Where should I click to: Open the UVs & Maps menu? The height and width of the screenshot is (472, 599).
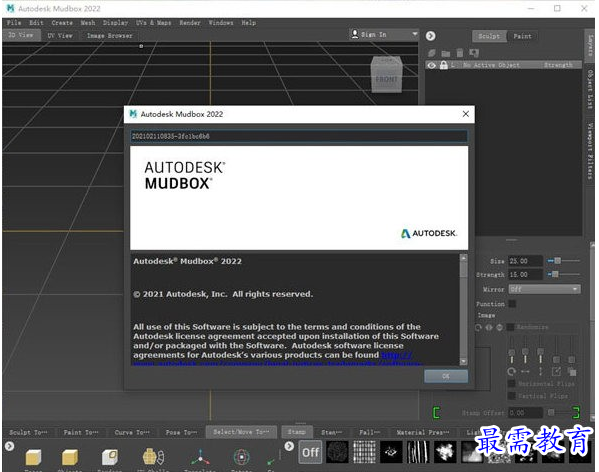(154, 23)
